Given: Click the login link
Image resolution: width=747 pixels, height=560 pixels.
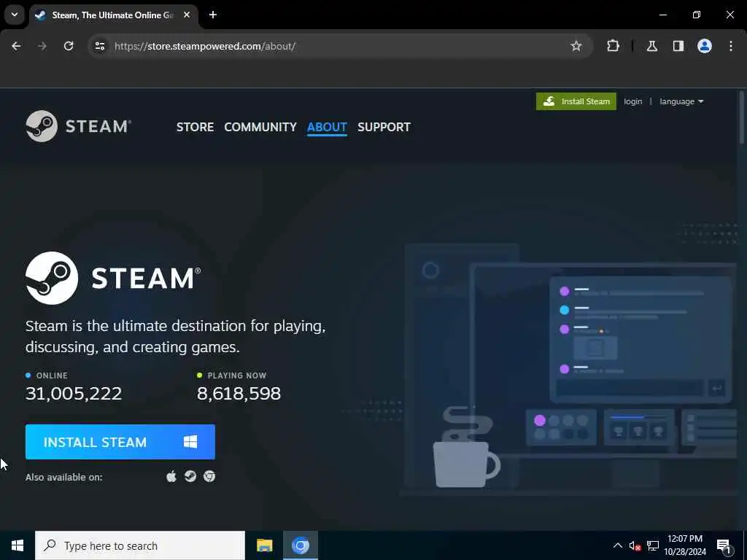Looking at the screenshot, I should click(632, 101).
